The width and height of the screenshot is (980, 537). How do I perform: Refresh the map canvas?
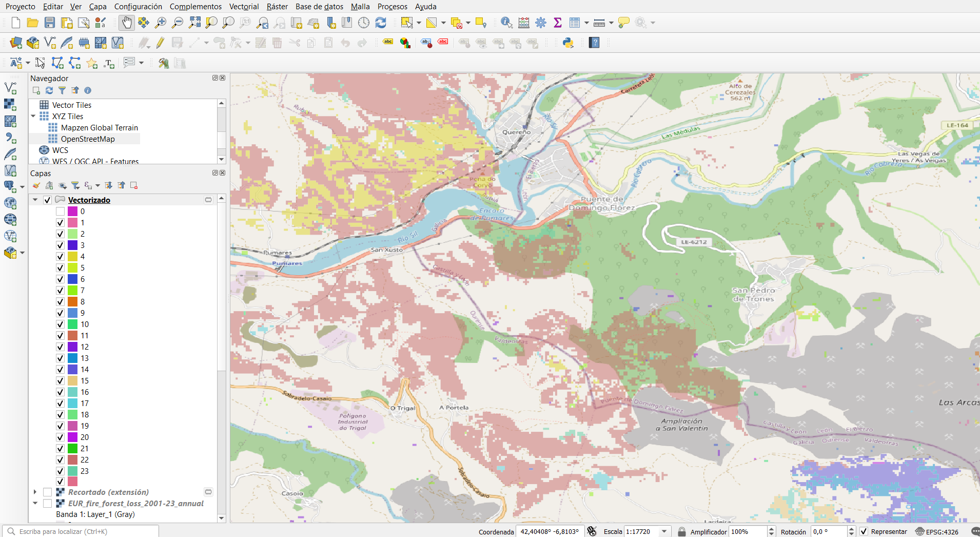point(381,23)
